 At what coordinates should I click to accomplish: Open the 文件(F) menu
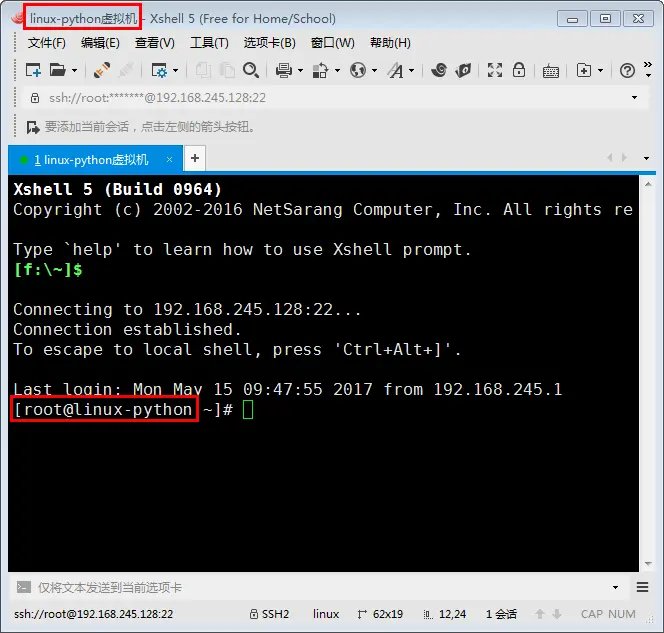46,43
